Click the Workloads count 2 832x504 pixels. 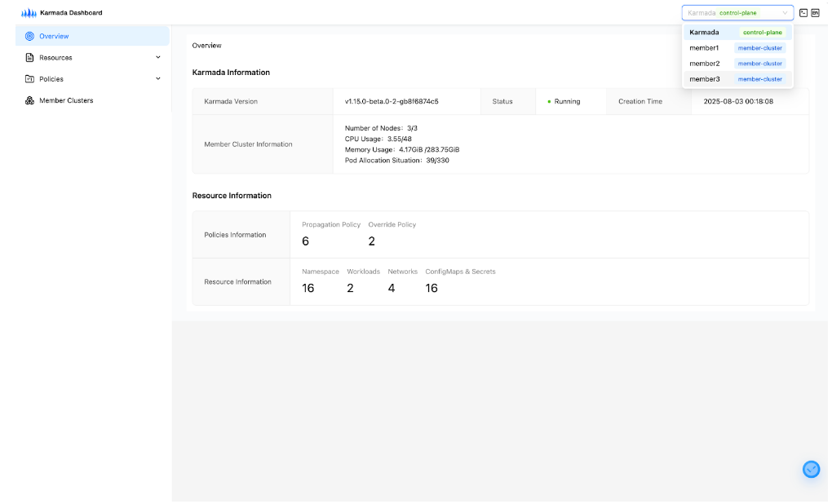(x=350, y=288)
